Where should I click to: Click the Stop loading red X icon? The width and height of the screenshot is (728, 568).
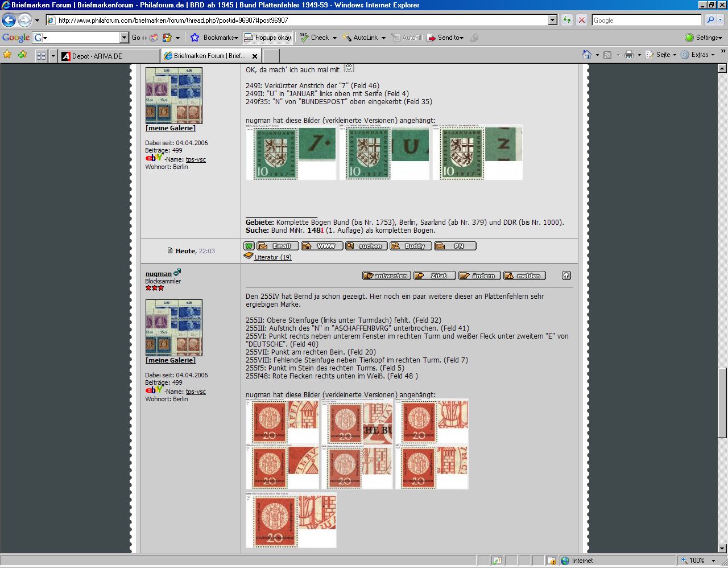tap(581, 20)
